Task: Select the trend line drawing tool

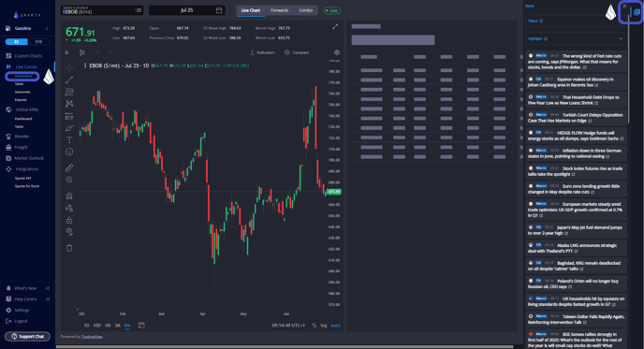Action: [69, 80]
